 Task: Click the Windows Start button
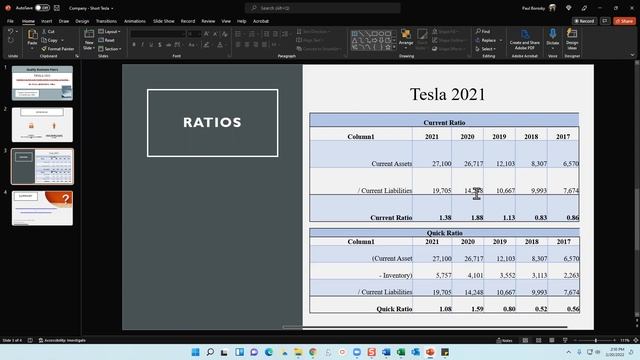pyautogui.click(x=196, y=352)
